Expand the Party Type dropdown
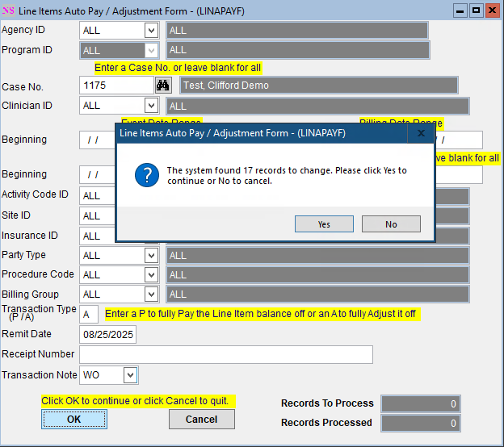The image size is (504, 447). pyautogui.click(x=151, y=256)
